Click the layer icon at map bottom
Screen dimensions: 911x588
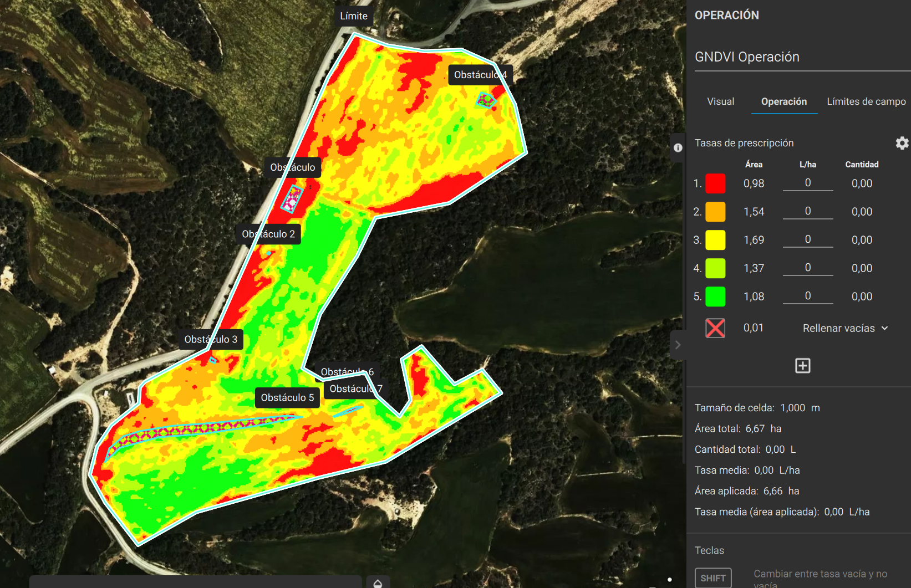(x=378, y=583)
